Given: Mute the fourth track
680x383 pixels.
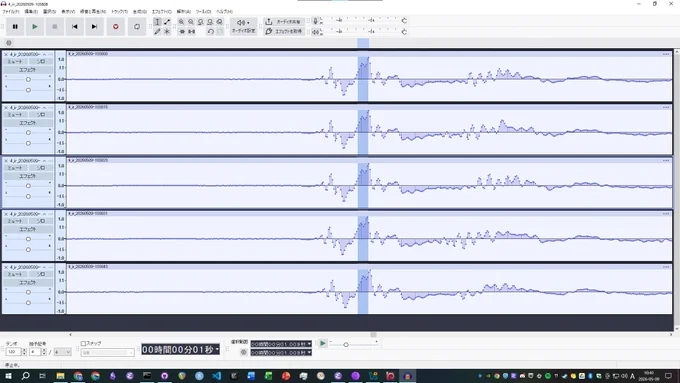Looking at the screenshot, I should click(x=15, y=221).
